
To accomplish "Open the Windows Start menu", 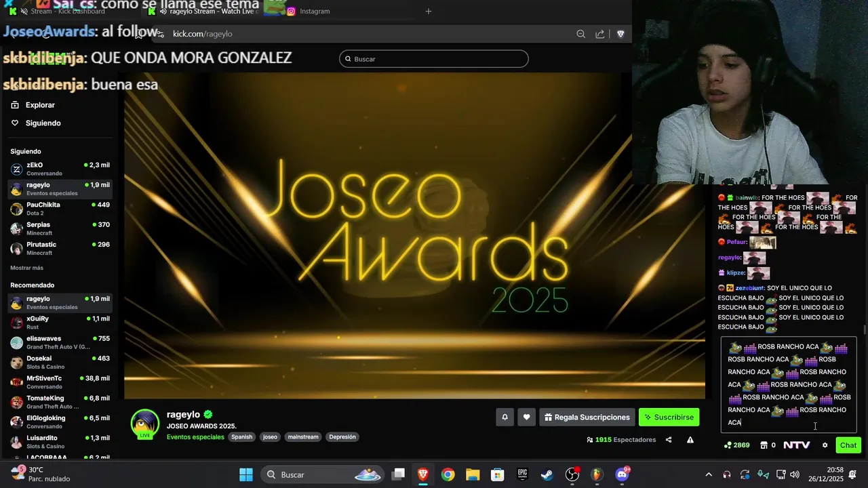I will click(246, 474).
